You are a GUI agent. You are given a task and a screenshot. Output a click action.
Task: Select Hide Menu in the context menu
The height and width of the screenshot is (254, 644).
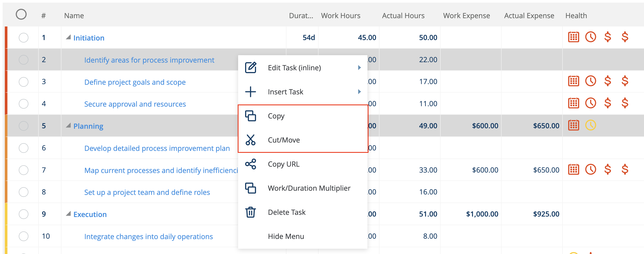point(286,236)
